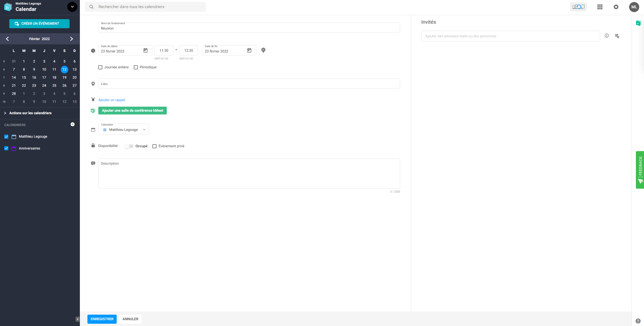The width and height of the screenshot is (644, 326).
Task: Click the location pin icon
Action: point(93,84)
